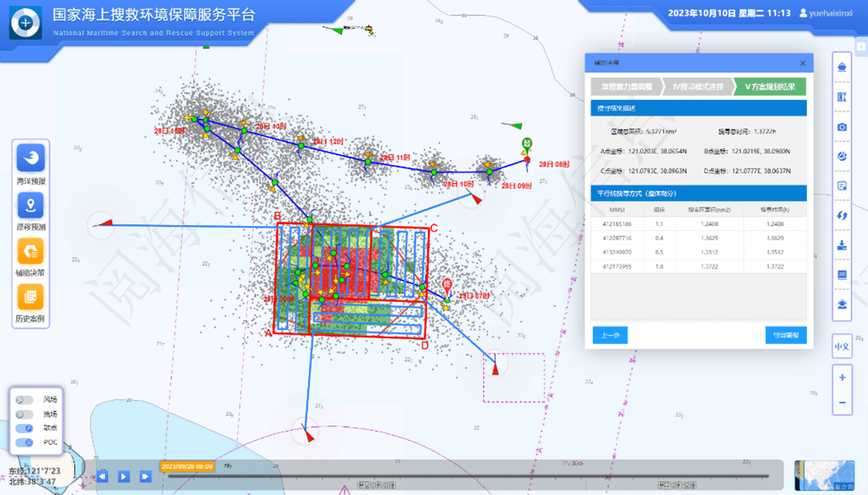Go to Ⅳ搜寻模式选择 step tab
The height and width of the screenshot is (495, 868).
tap(697, 87)
